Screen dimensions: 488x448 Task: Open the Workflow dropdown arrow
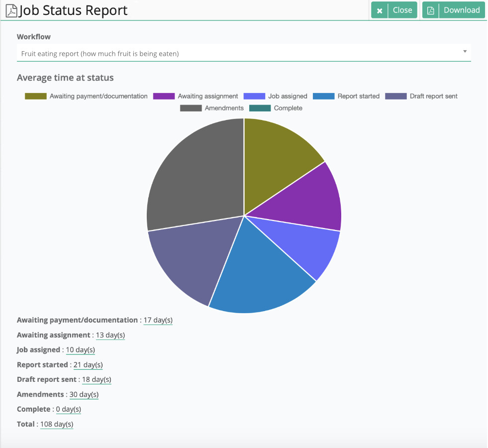[465, 51]
